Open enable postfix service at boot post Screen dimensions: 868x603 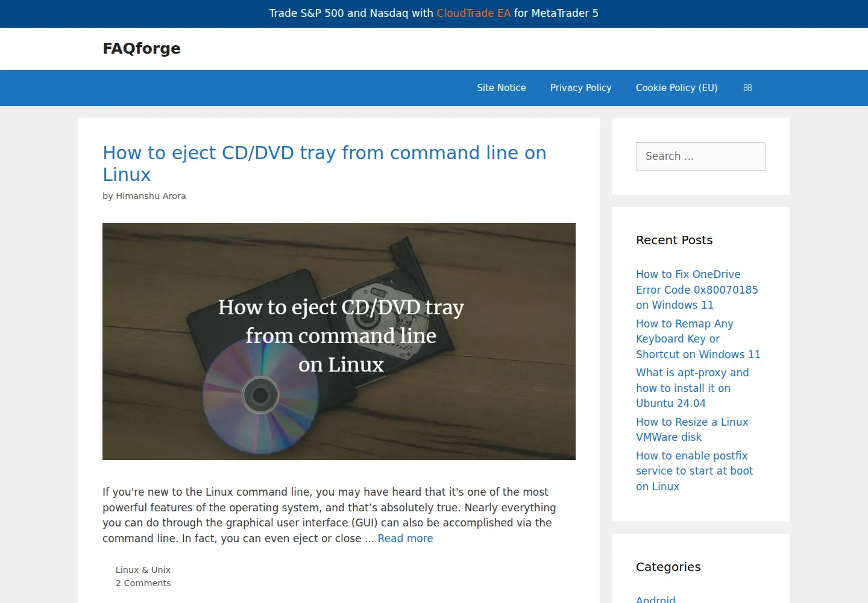point(694,471)
